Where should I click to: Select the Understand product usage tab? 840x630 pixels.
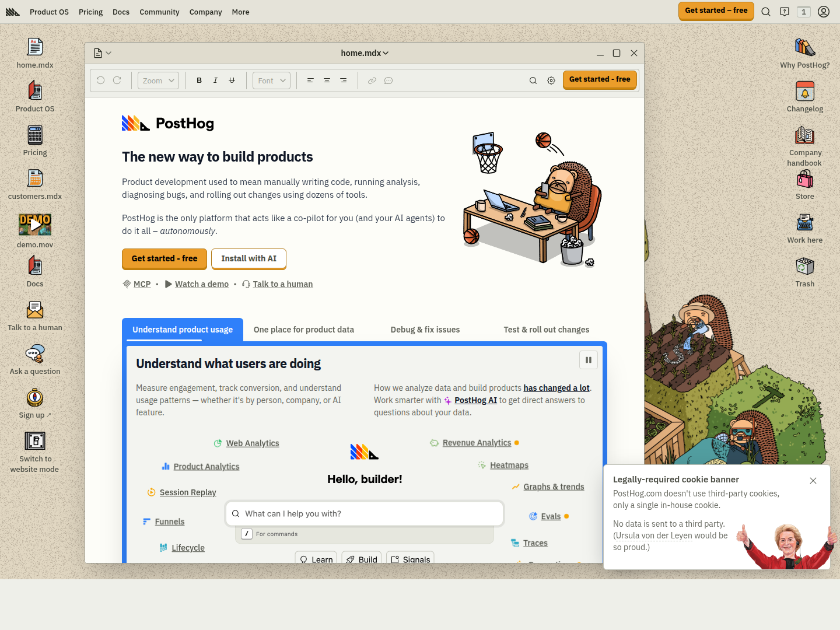click(x=183, y=330)
